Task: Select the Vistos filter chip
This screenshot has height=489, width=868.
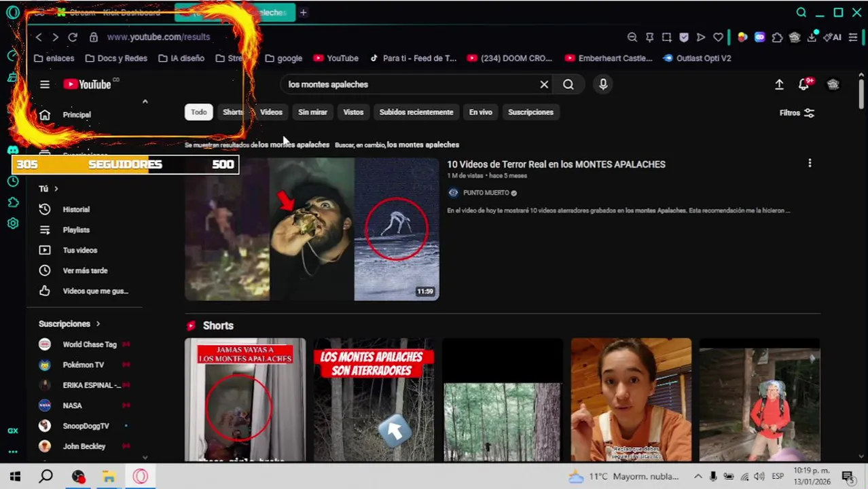Action: [x=353, y=112]
